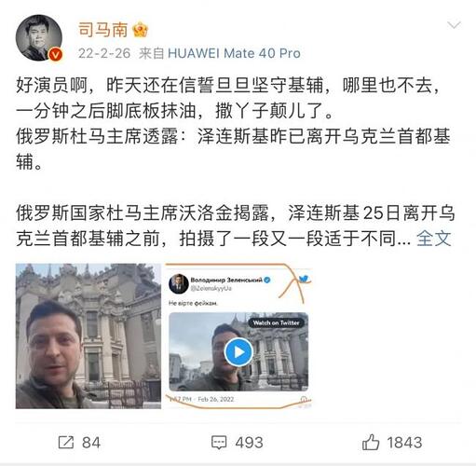476x466 pixels.
Task: Open the 司马南 profile avatar
Action: coord(38,37)
